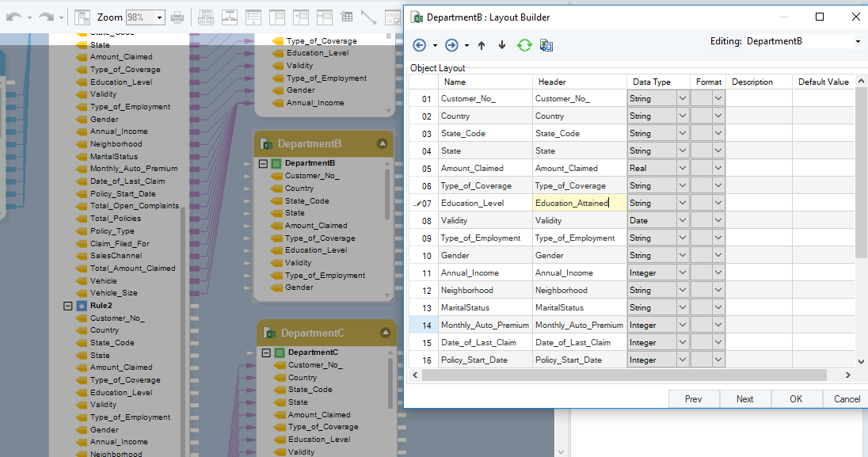This screenshot has width=868, height=457.
Task: Click the back arrow icon in Layout Builder
Action: pos(420,45)
